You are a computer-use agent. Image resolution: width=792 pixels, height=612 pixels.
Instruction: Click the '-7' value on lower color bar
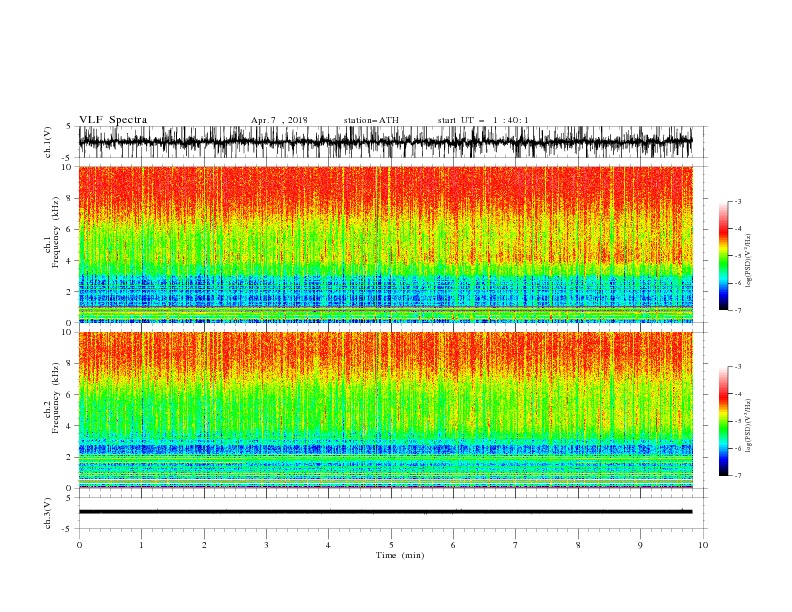pos(737,476)
